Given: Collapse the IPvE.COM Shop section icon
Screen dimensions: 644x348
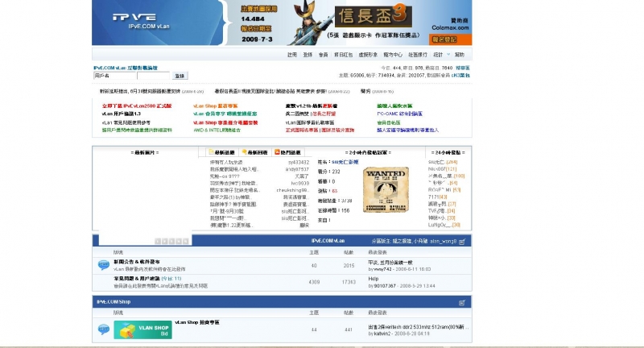Looking at the screenshot, I should (x=462, y=303).
